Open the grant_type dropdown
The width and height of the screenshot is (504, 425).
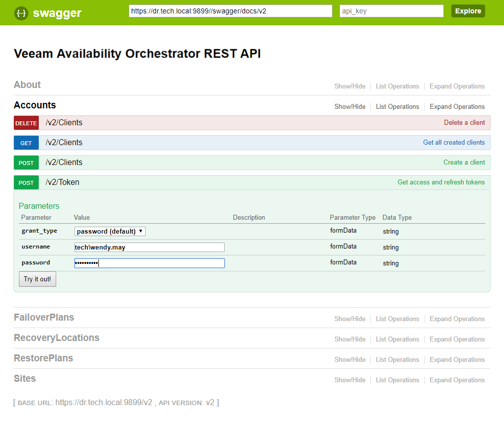110,232
